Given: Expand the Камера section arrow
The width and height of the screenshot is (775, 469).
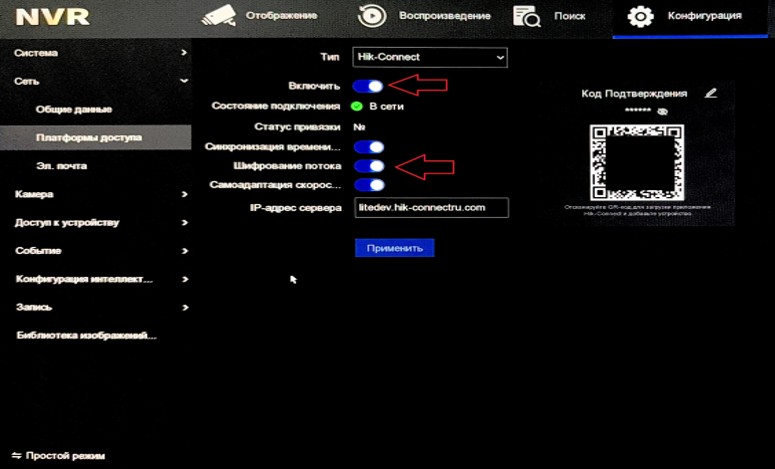Looking at the screenshot, I should [184, 194].
